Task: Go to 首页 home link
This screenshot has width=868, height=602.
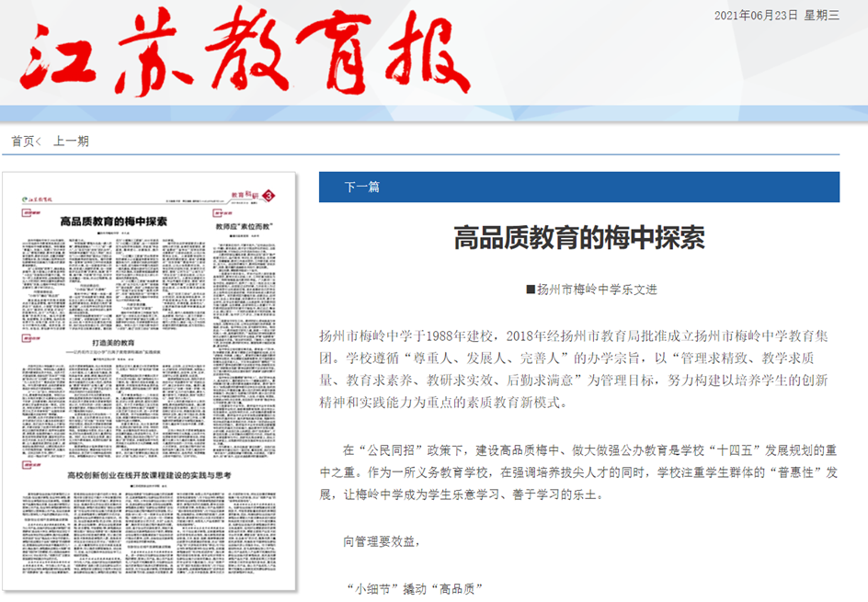Action: pyautogui.click(x=23, y=142)
